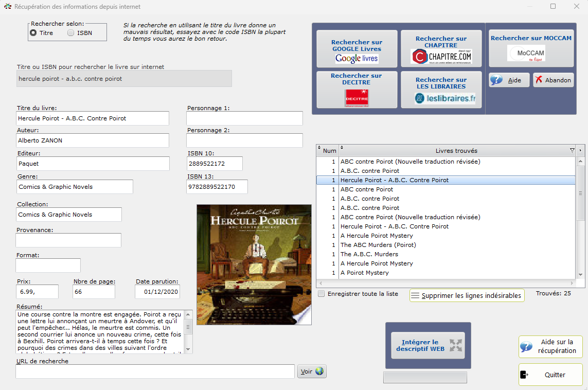The width and height of the screenshot is (588, 390).
Task: Click the Auteur field
Action: pyautogui.click(x=93, y=140)
